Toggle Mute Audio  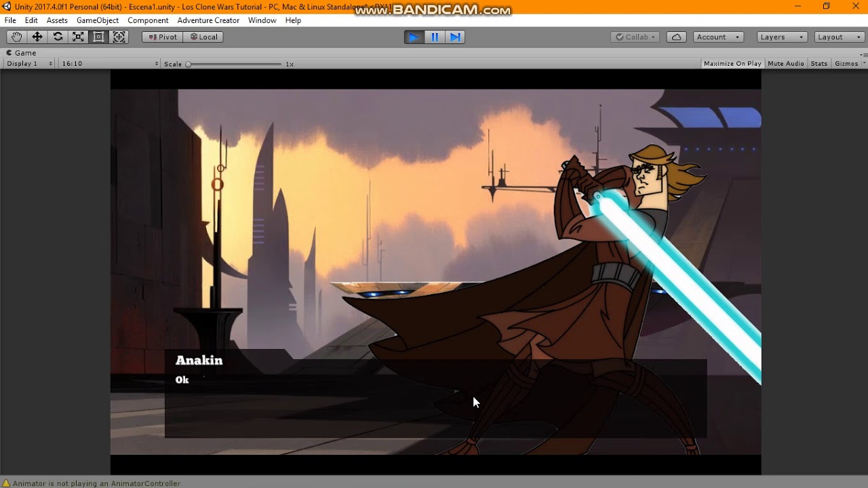click(785, 64)
